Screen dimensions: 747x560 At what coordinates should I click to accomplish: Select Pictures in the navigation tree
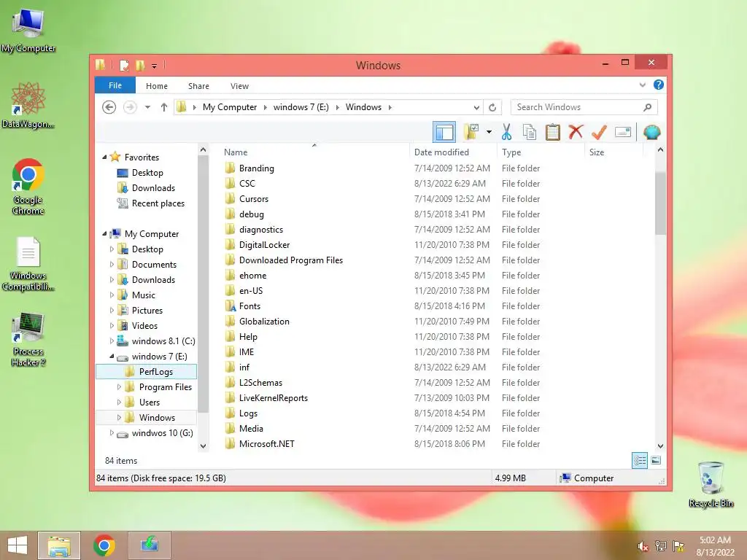click(x=147, y=311)
